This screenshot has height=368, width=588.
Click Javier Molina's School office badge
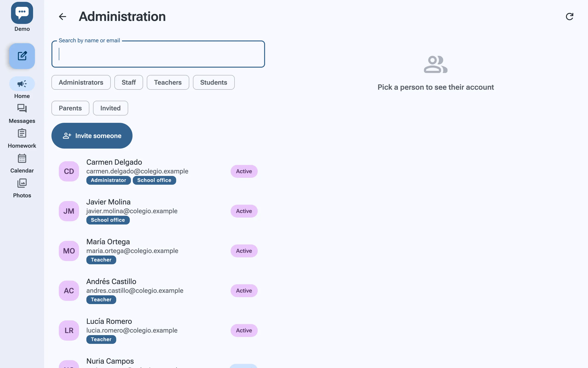click(108, 220)
